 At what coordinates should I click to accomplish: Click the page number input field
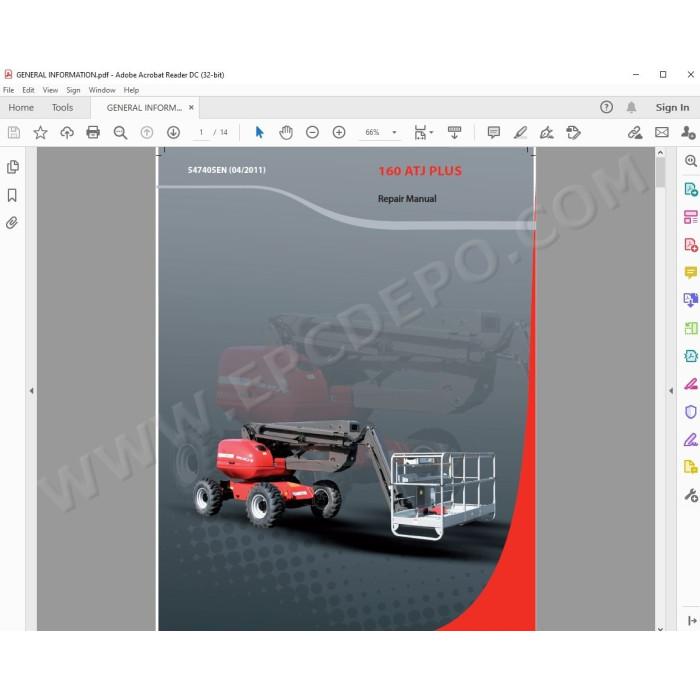[x=201, y=133]
